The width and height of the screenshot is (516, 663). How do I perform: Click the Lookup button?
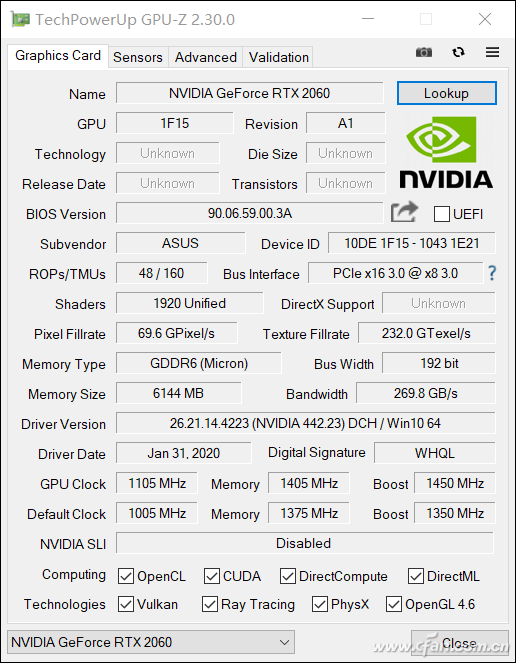[447, 93]
